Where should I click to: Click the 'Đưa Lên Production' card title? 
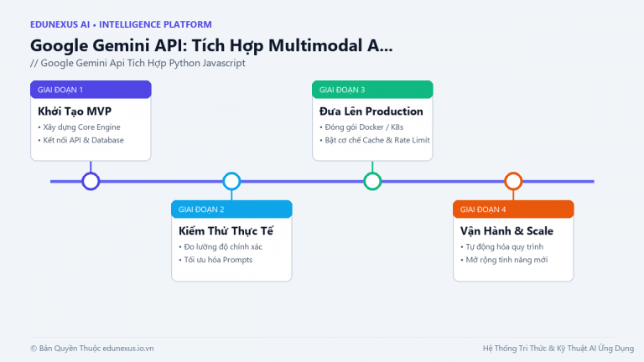point(371,111)
